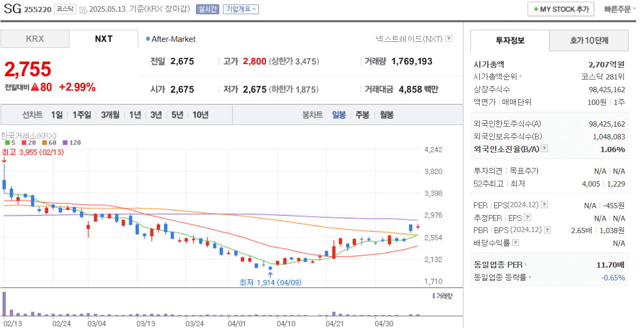644x328 pixels.
Task: Select the 3년 line chart period
Action: click(156, 115)
